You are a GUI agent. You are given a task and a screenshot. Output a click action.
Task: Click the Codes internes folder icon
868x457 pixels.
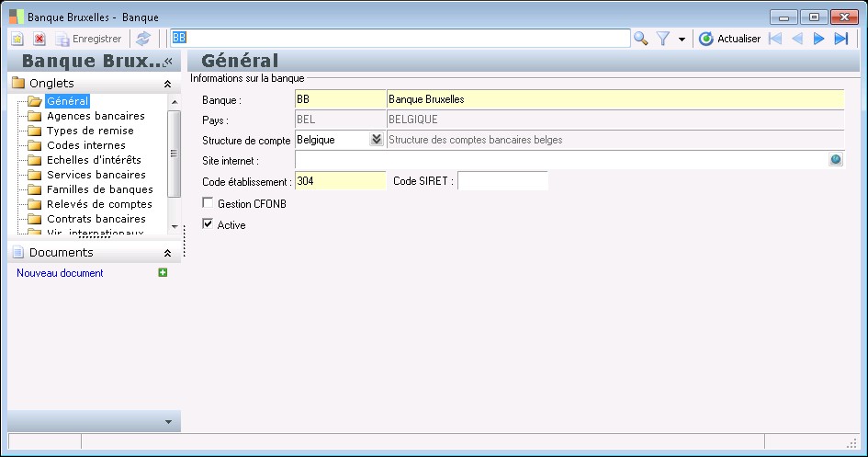[x=34, y=145]
